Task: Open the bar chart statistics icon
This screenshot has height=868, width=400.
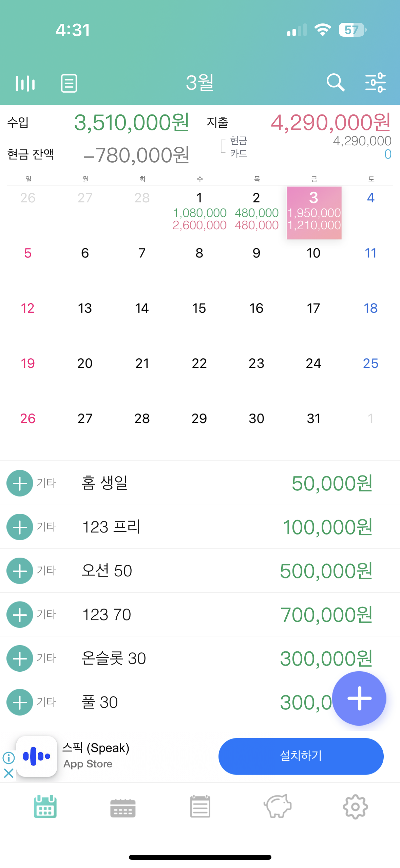Action: 25,83
